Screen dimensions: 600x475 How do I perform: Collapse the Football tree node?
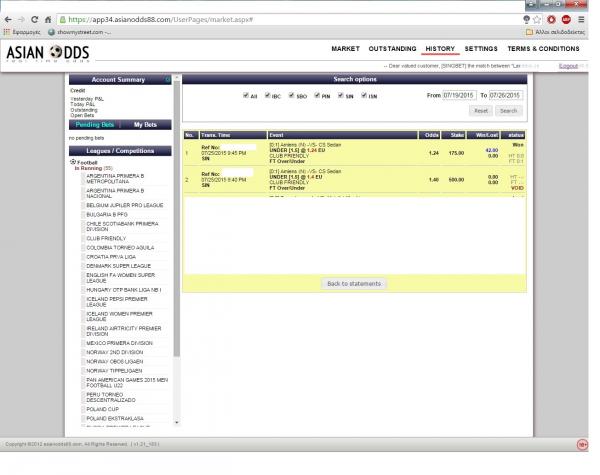[x=72, y=162]
